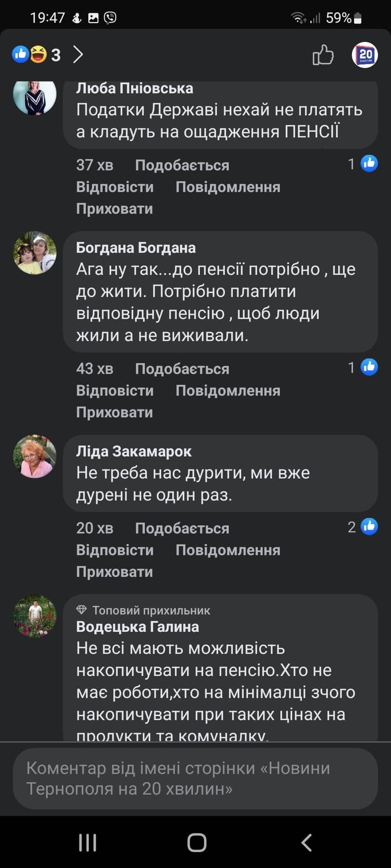Open Богдана Богдана's profile picture
Image resolution: width=391 pixels, height=868 pixels.
point(35,253)
